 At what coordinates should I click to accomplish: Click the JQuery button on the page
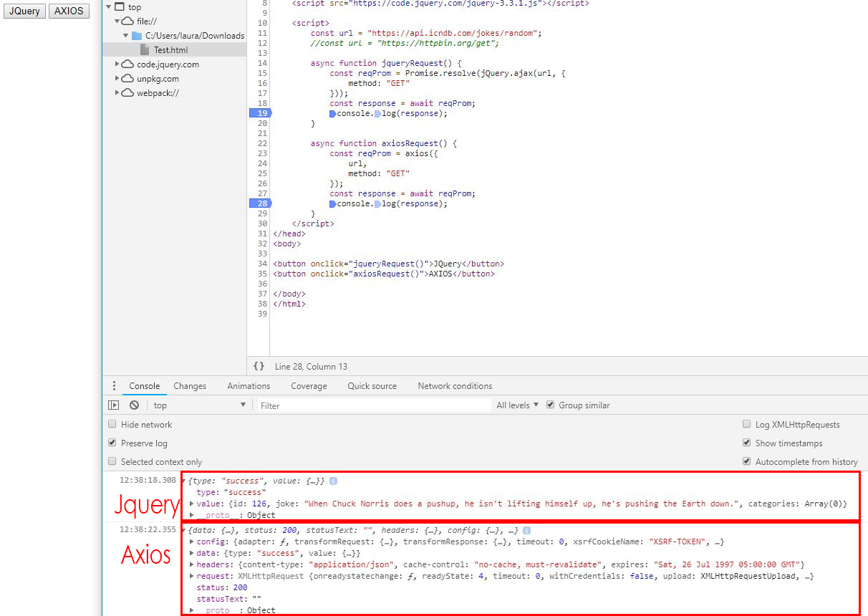point(24,11)
